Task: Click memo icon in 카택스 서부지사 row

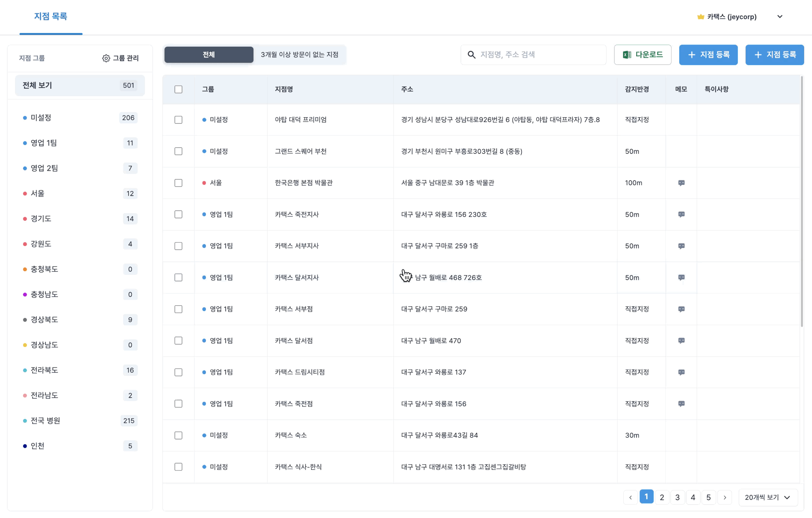Action: (x=681, y=246)
